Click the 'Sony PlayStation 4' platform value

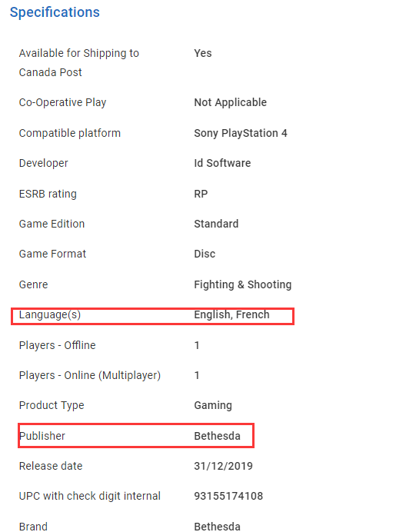(x=241, y=133)
